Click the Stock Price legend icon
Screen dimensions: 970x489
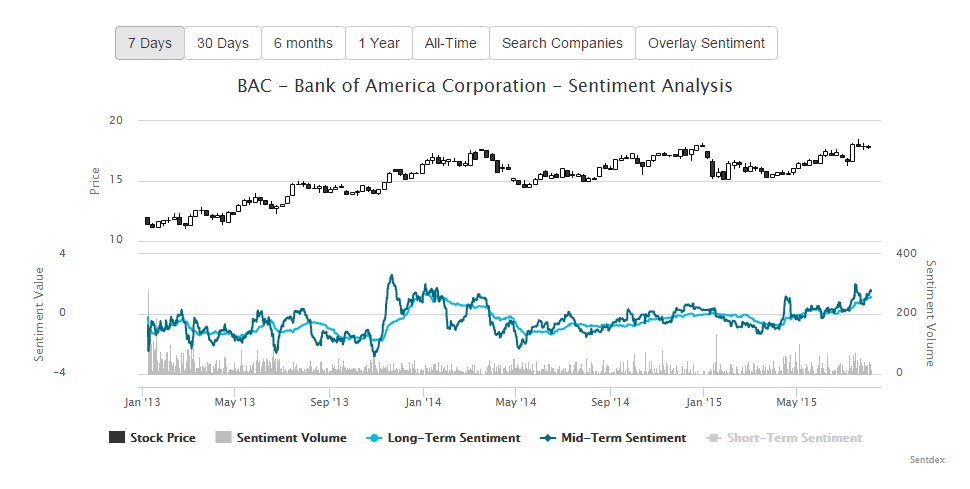click(116, 437)
